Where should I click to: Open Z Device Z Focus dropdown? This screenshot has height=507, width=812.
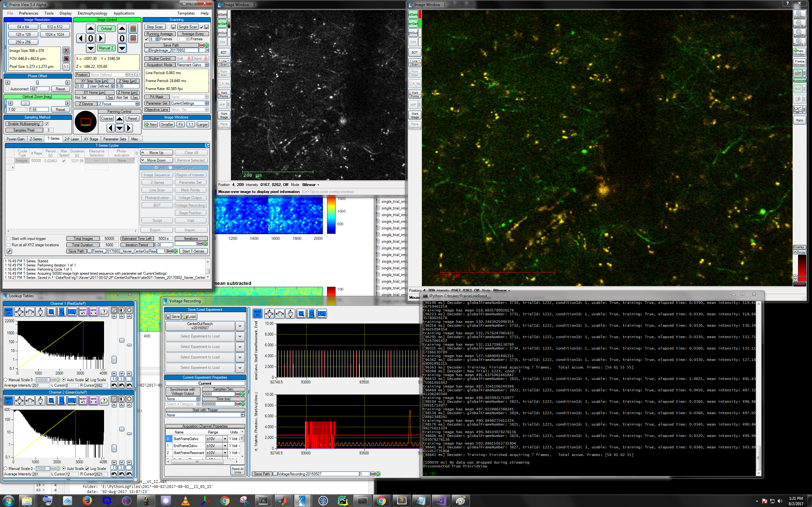[x=137, y=104]
